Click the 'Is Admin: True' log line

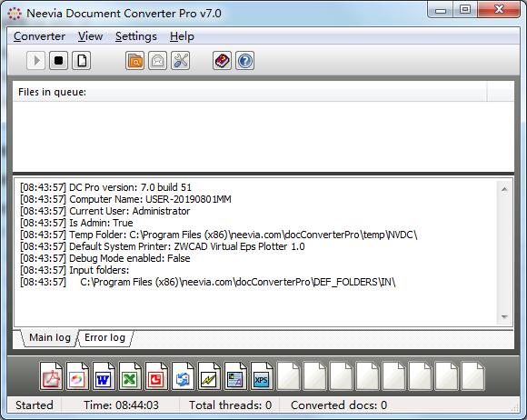point(76,223)
